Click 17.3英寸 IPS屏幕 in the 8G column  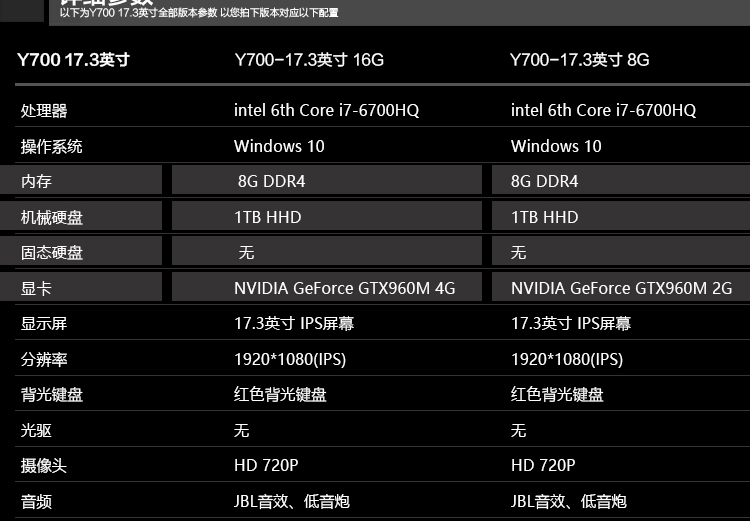(x=571, y=323)
